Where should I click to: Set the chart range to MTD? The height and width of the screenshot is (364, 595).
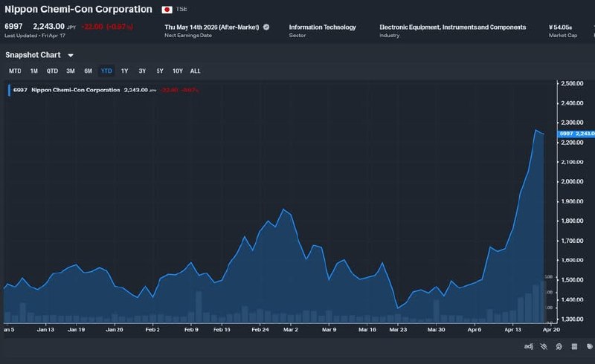click(x=15, y=71)
